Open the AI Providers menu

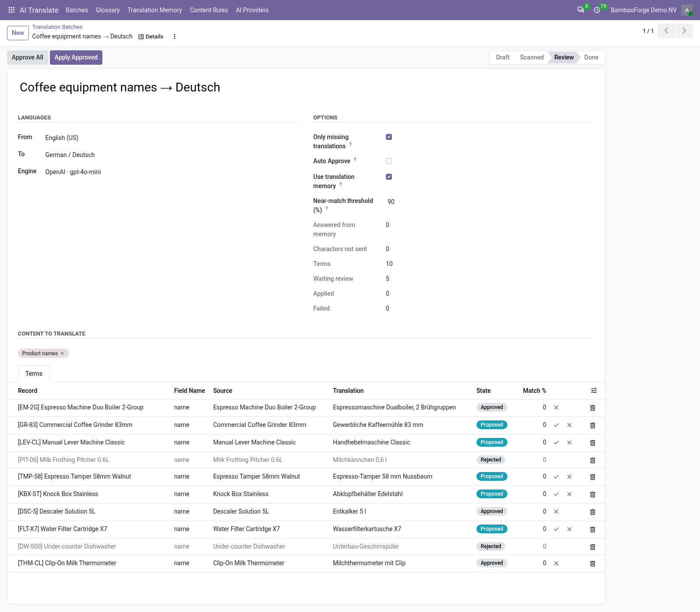point(252,10)
